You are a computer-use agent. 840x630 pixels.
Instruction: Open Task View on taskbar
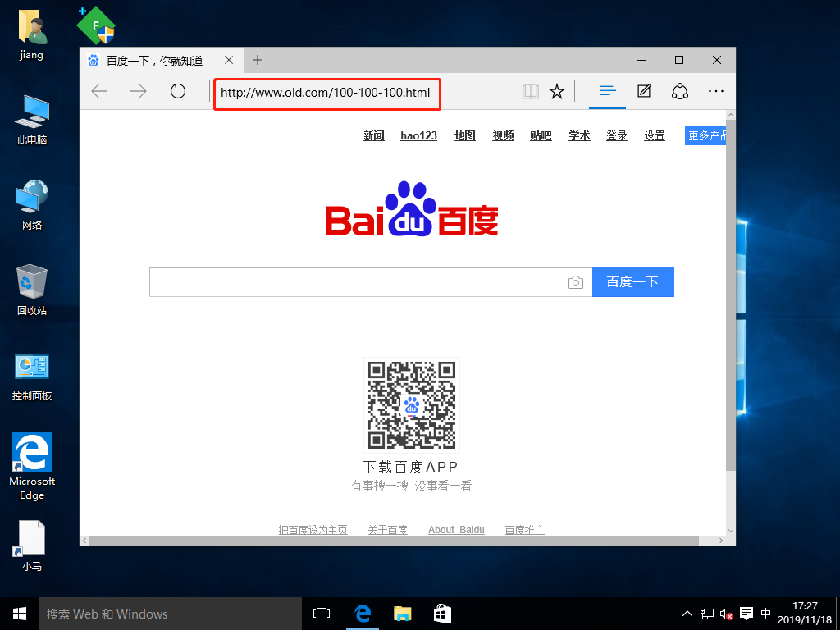pos(322,614)
